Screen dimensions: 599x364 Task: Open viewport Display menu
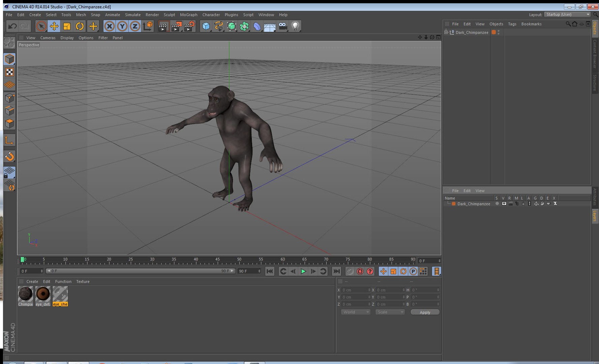(67, 38)
